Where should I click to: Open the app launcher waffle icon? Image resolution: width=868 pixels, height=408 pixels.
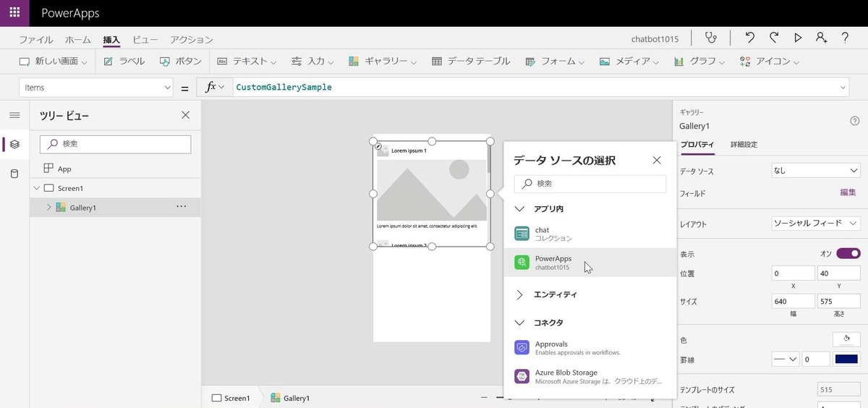click(x=14, y=13)
